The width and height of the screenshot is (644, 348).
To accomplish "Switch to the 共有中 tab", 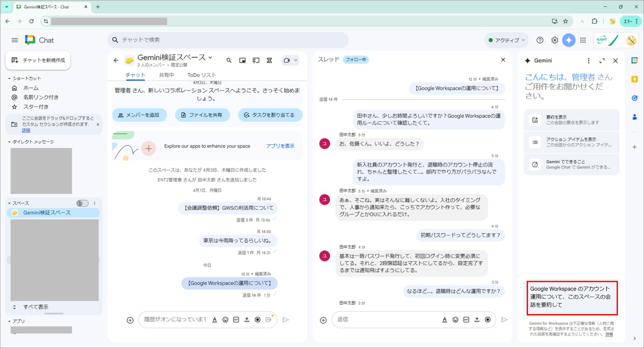I will (x=167, y=75).
